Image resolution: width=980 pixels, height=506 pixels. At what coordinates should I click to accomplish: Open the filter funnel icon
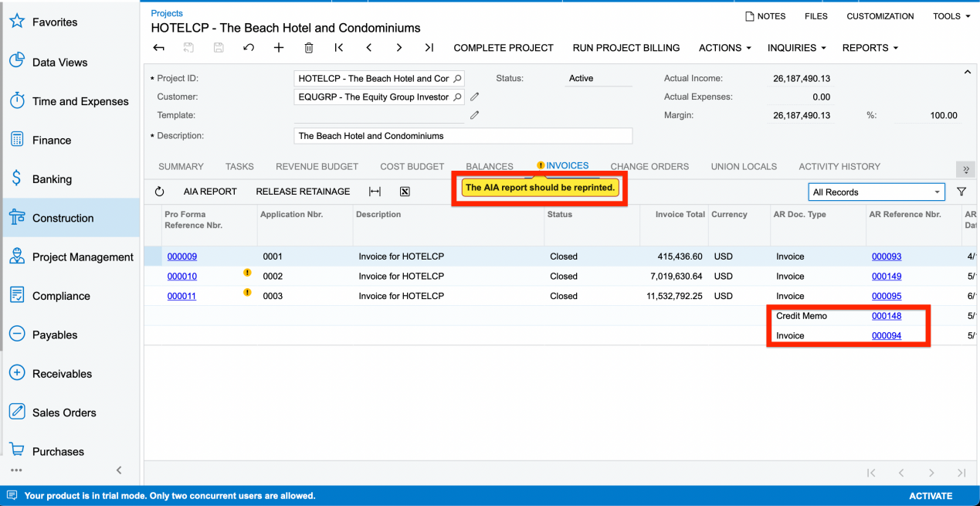coord(961,192)
